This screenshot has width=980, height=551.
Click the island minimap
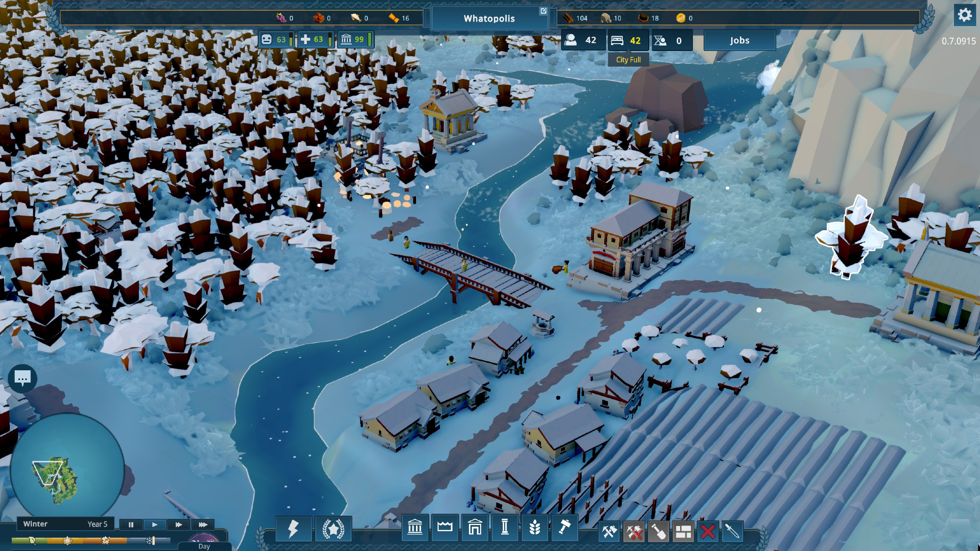[58, 478]
